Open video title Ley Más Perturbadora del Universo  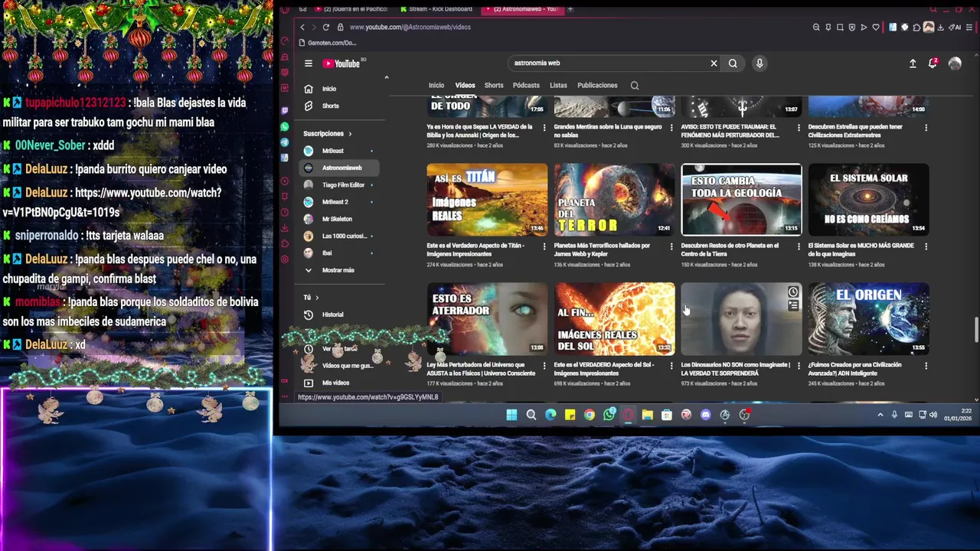pos(481,369)
